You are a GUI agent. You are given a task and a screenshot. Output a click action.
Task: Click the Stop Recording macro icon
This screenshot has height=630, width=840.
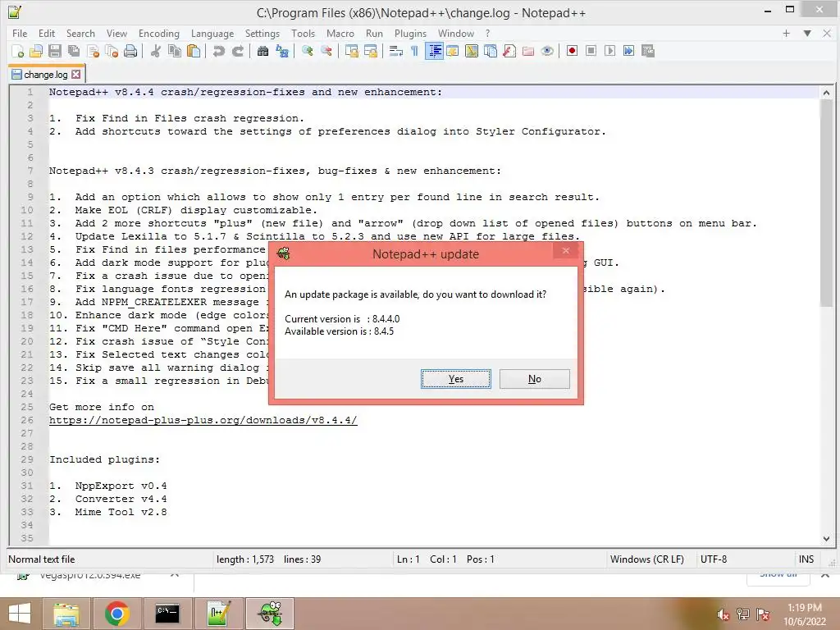(591, 51)
